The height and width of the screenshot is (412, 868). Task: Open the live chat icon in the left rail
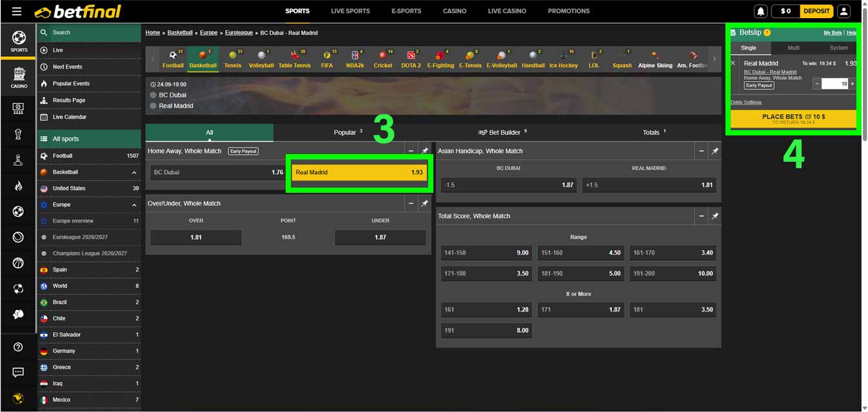pyautogui.click(x=18, y=373)
